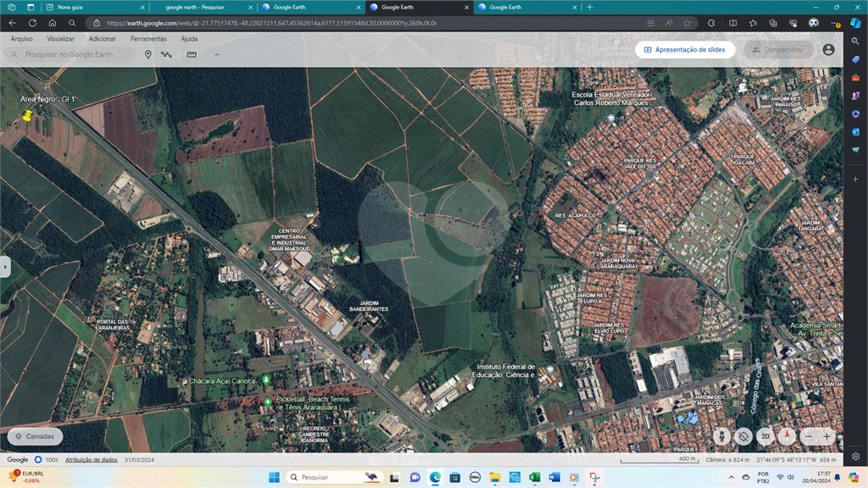The width and height of the screenshot is (868, 488).
Task: Click the yellow Area Nigro GI 1 pushpin
Action: click(x=27, y=115)
